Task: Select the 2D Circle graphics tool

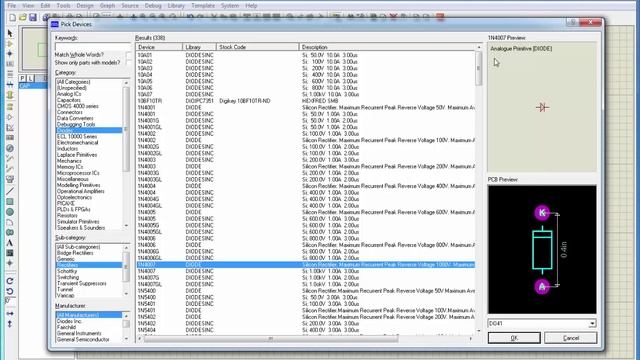Action: (x=10, y=212)
